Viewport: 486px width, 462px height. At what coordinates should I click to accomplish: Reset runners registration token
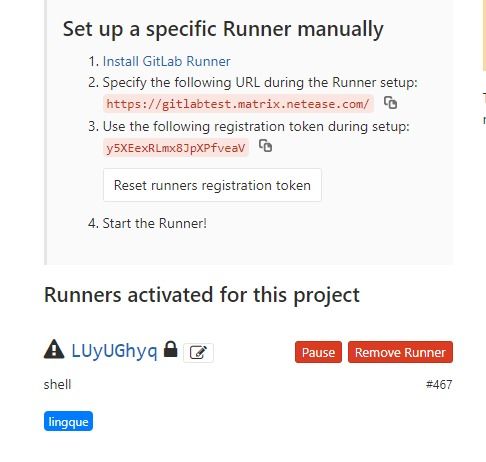(212, 185)
